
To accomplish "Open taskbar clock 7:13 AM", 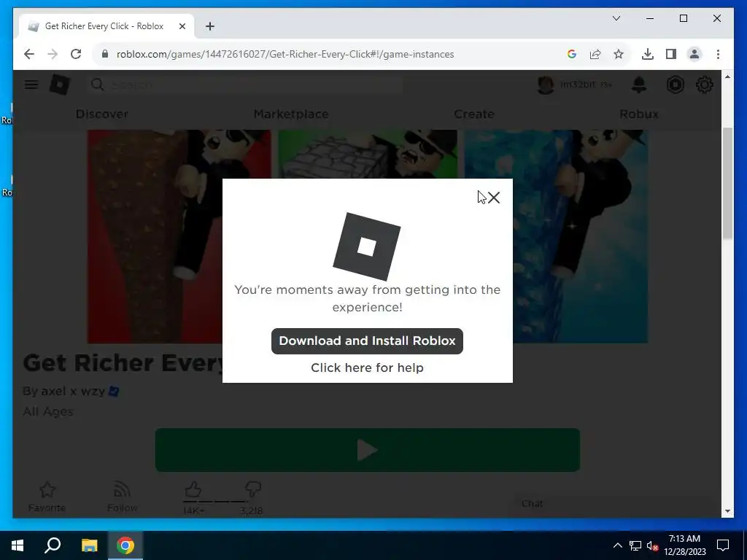I will pos(684,545).
